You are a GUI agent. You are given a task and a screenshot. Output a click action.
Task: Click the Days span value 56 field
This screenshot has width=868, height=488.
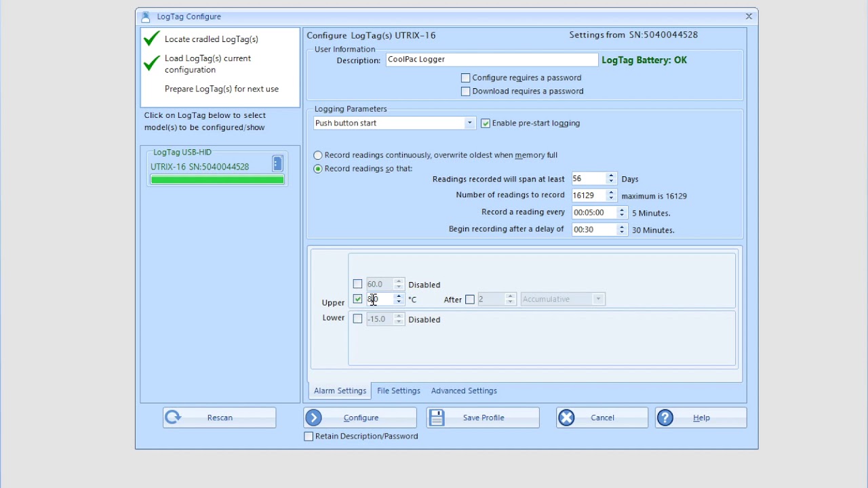(x=589, y=178)
